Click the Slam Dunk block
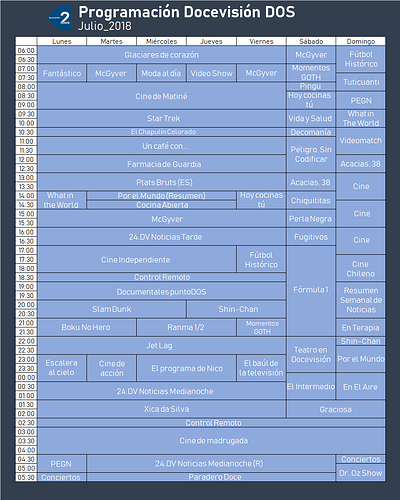Screen dimensions: 400x500 pos(111,309)
